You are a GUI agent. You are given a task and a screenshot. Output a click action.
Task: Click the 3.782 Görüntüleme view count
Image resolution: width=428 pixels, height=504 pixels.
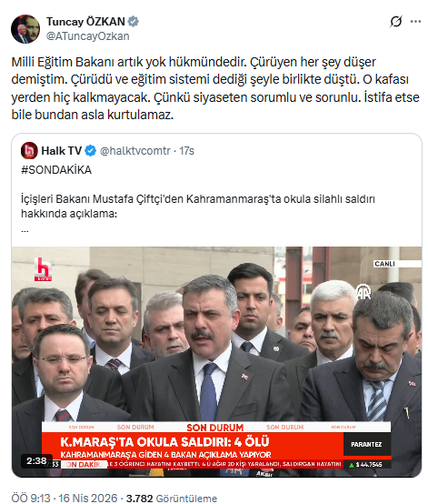(x=172, y=499)
